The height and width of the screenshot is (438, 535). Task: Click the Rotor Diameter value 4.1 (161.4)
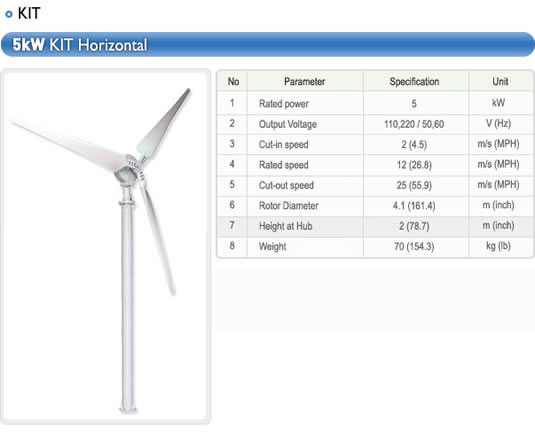[414, 206]
